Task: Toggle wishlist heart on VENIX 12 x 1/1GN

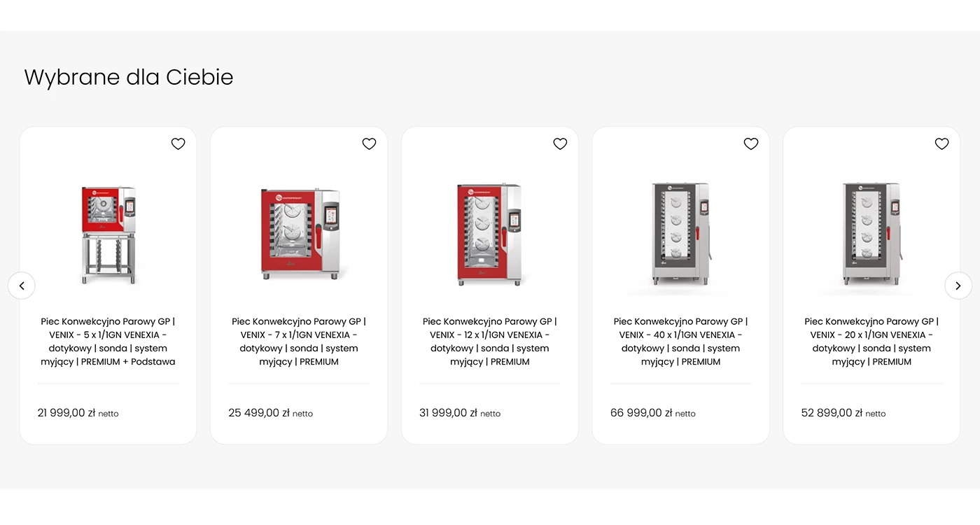Action: [560, 143]
